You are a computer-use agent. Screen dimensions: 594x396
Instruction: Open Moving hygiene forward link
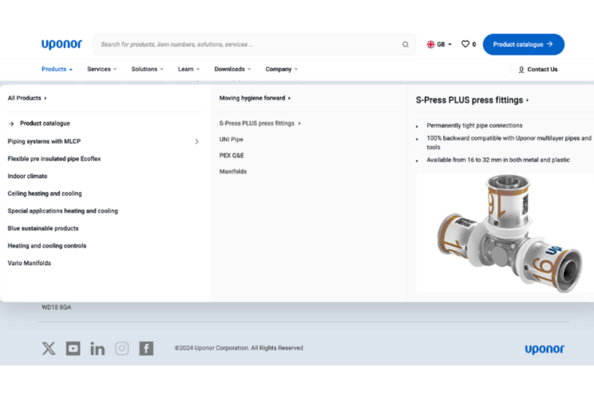(x=255, y=98)
